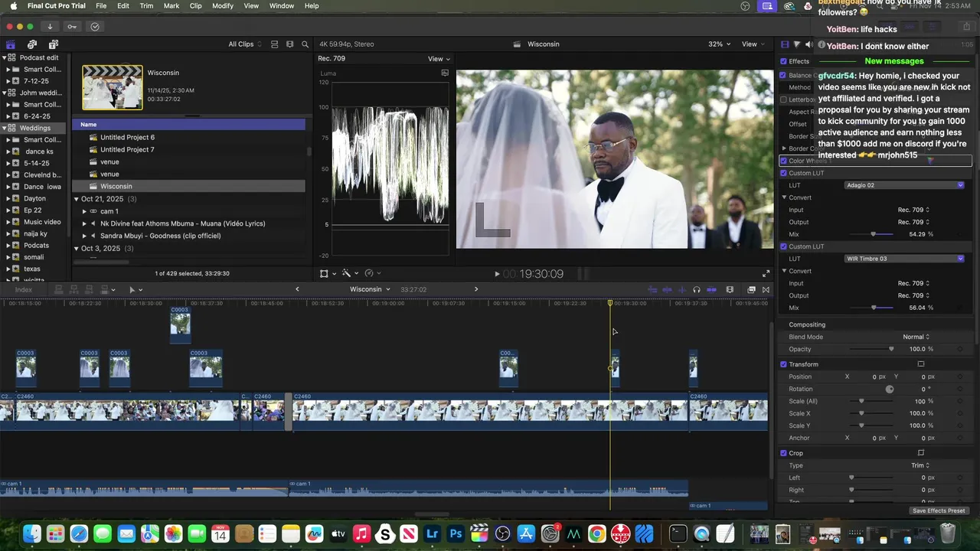980x551 pixels.
Task: Open the scopes View dropdown near Rec. 709
Action: 439,59
